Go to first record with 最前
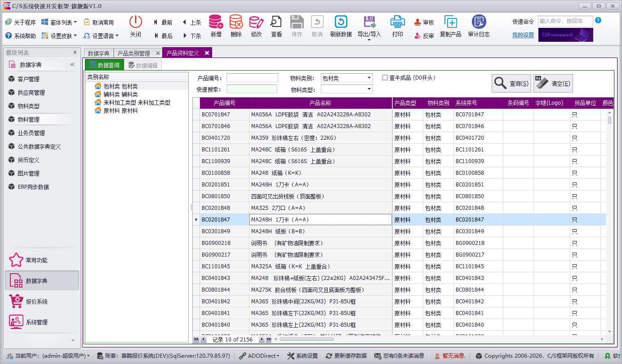 [163, 22]
